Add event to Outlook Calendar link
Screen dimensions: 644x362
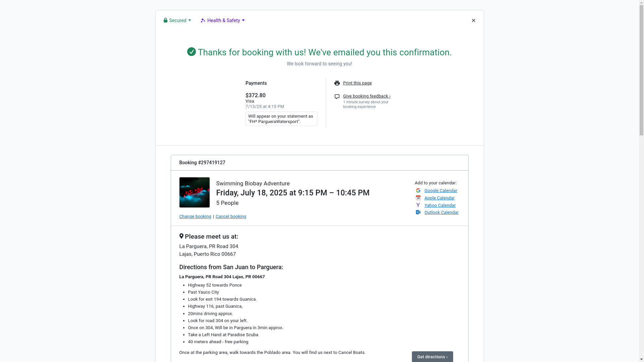441,213
